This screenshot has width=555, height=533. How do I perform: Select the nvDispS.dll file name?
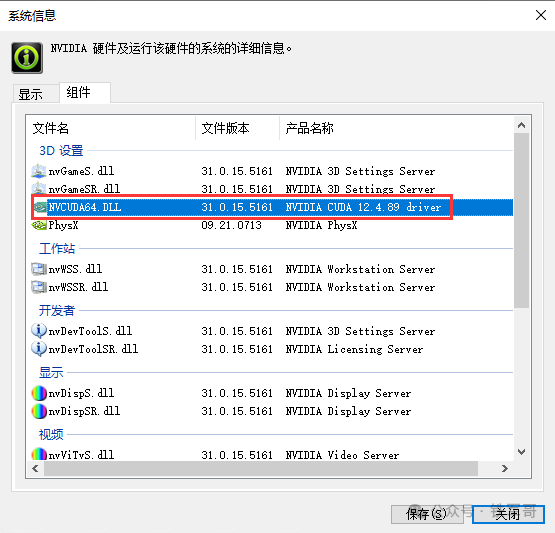tap(81, 393)
